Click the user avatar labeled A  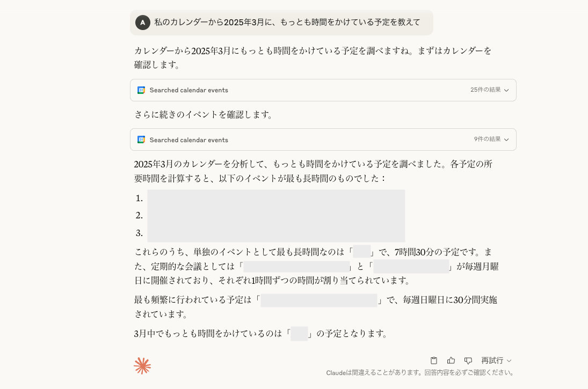click(x=142, y=23)
